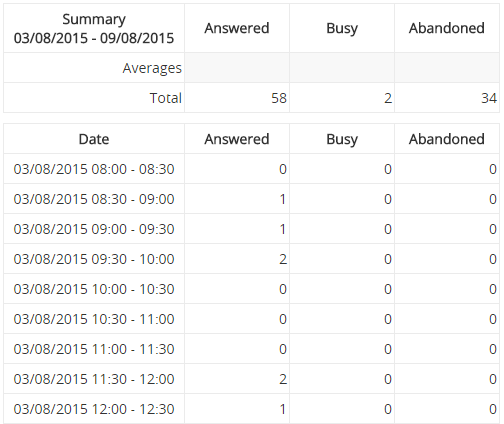Screen dimensions: 504x424
Task: Click the Total answered value 58
Action: (x=279, y=98)
